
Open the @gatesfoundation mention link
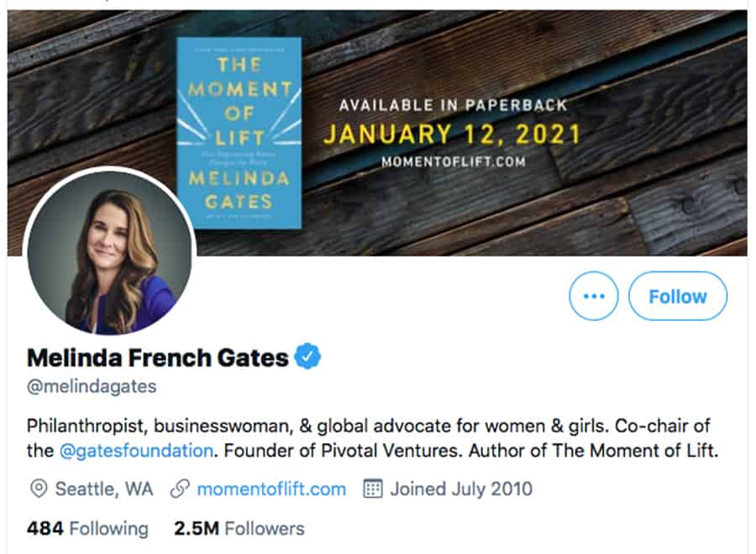coord(136,450)
